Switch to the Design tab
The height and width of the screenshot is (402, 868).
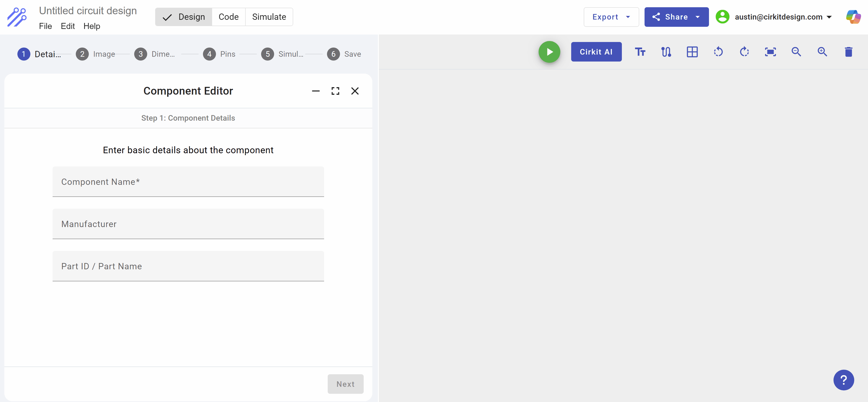[184, 17]
